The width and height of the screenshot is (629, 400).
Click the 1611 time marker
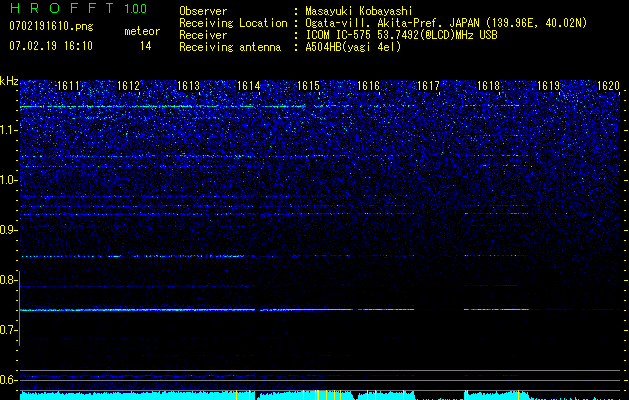click(69, 87)
